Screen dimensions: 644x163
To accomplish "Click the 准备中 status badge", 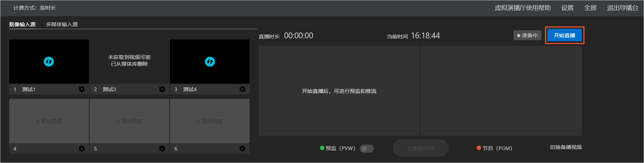I will (x=528, y=35).
